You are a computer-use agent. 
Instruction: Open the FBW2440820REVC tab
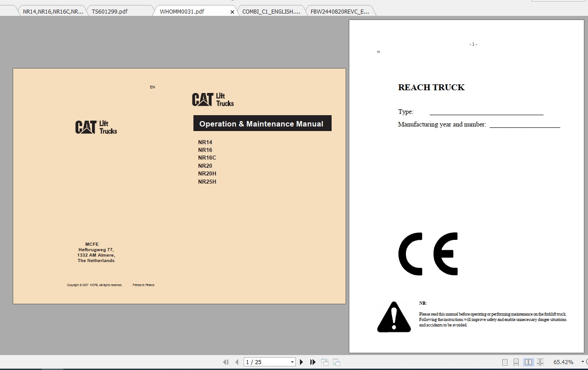[x=340, y=11]
